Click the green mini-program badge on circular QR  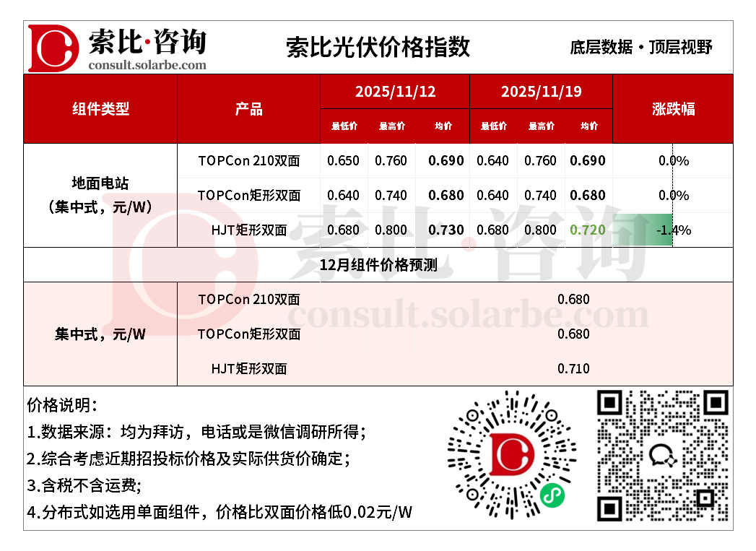coord(552,495)
